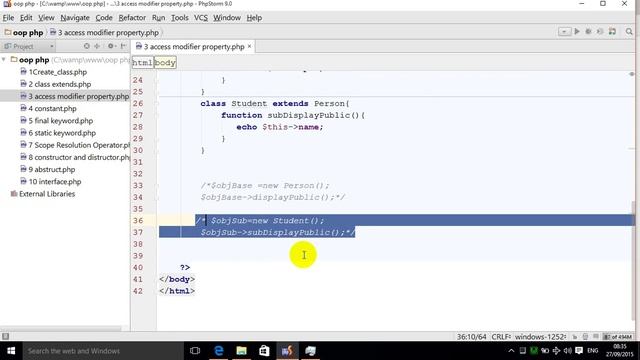This screenshot has width=640, height=360.
Task: Click the coverage run icon next to Debug
Action: [600, 31]
